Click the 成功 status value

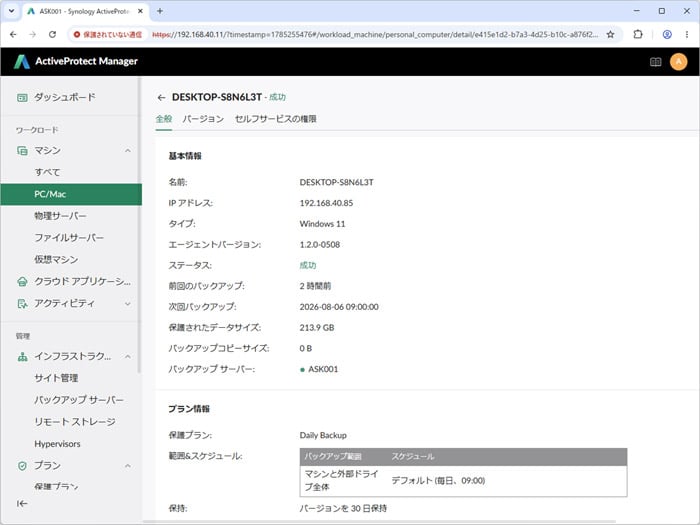[308, 265]
